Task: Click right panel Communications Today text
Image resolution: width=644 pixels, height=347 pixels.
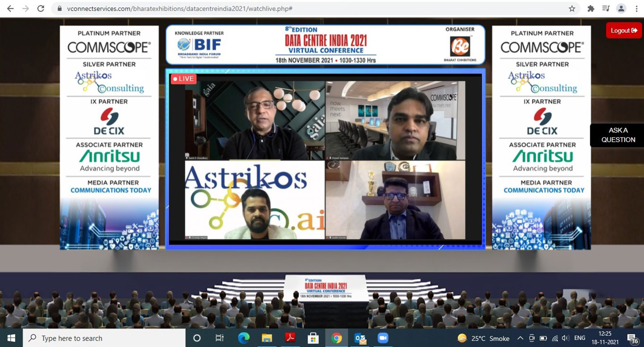Action: coord(544,190)
